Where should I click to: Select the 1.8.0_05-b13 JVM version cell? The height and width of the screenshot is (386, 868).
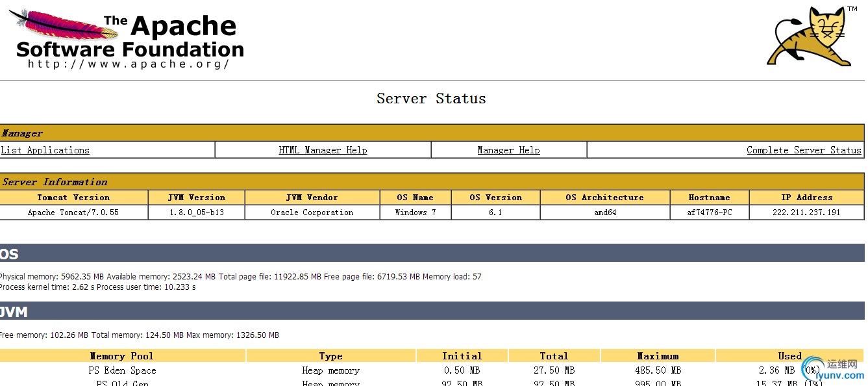196,212
